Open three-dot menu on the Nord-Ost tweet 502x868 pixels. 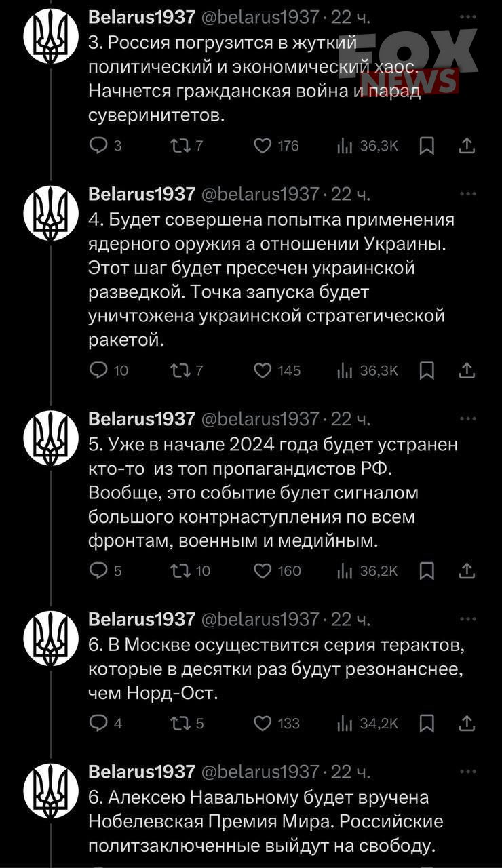(468, 619)
